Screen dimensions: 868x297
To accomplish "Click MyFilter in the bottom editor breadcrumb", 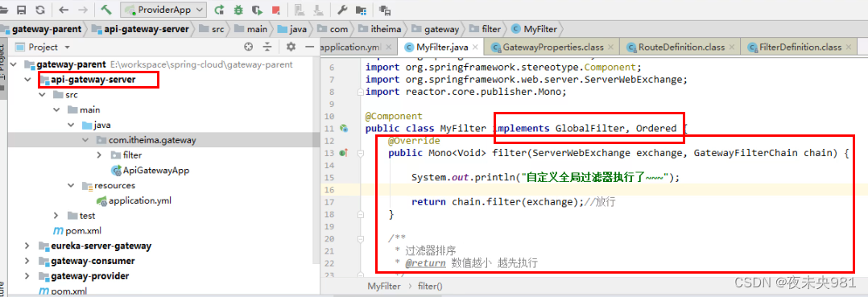I will point(385,287).
